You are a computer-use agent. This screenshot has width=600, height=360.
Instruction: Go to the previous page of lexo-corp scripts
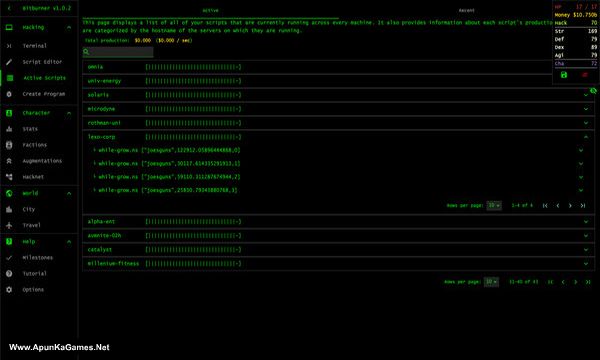tap(558, 206)
